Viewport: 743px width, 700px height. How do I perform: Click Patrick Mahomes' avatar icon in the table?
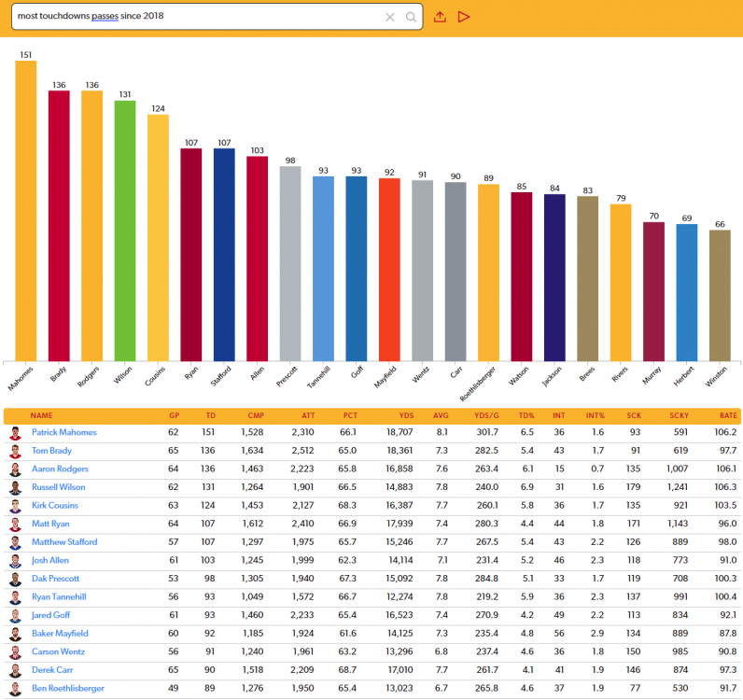pos(15,433)
